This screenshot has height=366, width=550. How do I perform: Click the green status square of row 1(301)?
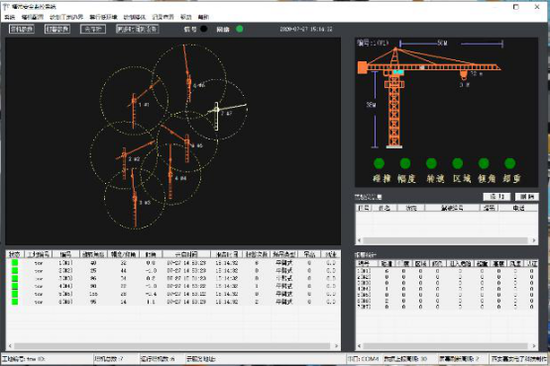(x=15, y=262)
